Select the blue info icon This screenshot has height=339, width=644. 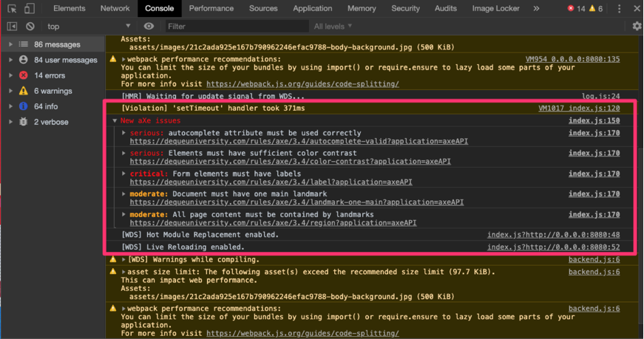coord(24,106)
